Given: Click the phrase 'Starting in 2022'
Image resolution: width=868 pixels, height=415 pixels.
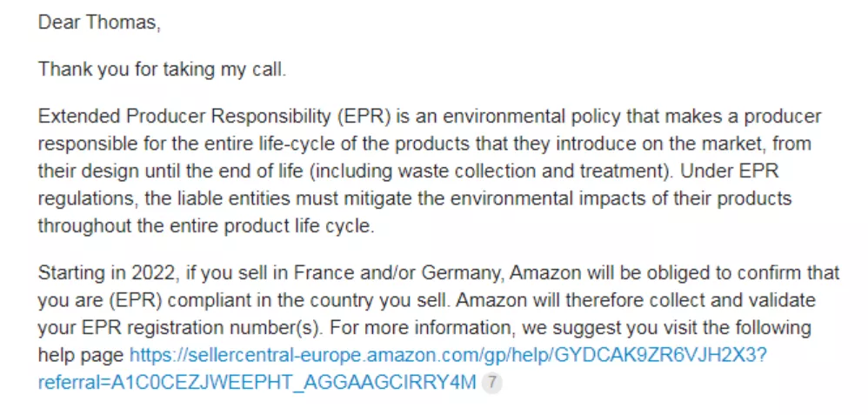Looking at the screenshot, I should click(x=107, y=273).
